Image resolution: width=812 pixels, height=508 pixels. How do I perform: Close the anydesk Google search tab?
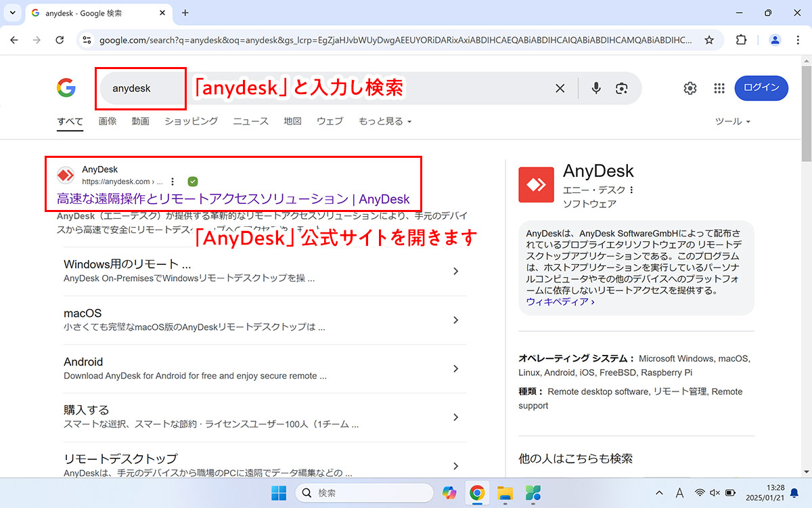[x=162, y=13]
